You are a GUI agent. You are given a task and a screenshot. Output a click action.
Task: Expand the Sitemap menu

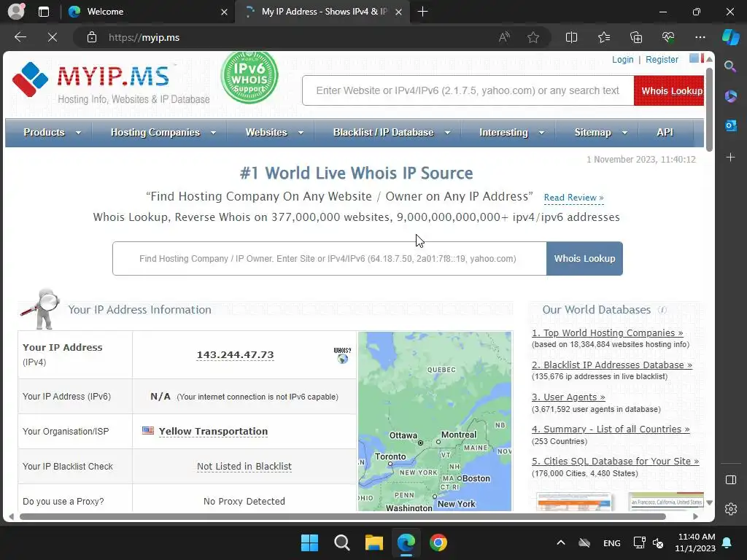click(x=601, y=133)
